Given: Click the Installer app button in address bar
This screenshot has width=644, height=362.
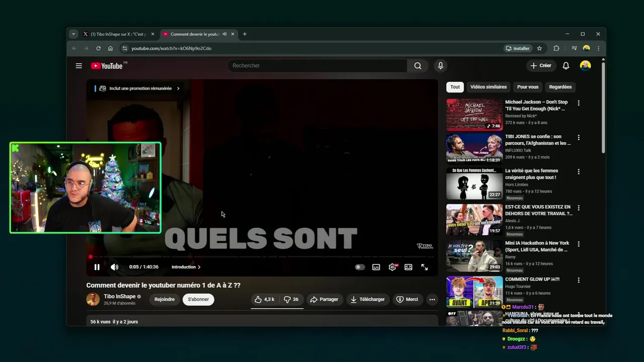Looking at the screenshot, I should click(518, 48).
